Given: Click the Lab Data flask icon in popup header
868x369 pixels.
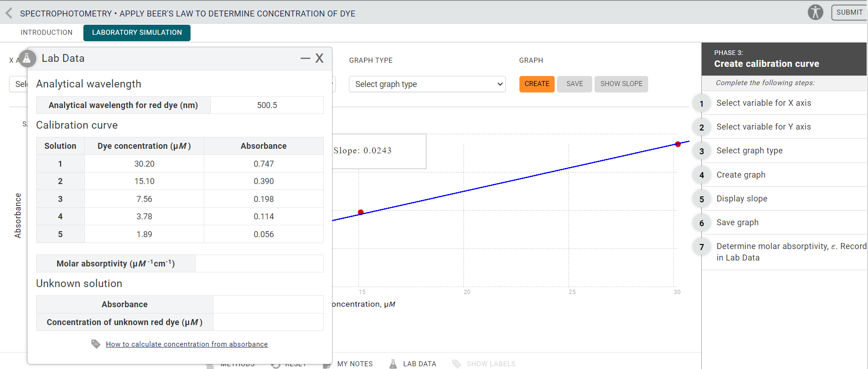Looking at the screenshot, I should click(27, 59).
